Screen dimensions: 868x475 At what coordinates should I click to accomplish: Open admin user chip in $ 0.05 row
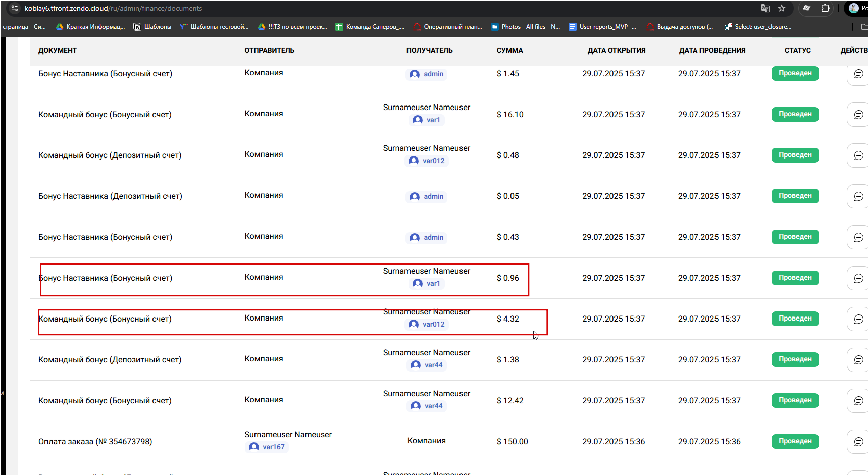(x=427, y=197)
